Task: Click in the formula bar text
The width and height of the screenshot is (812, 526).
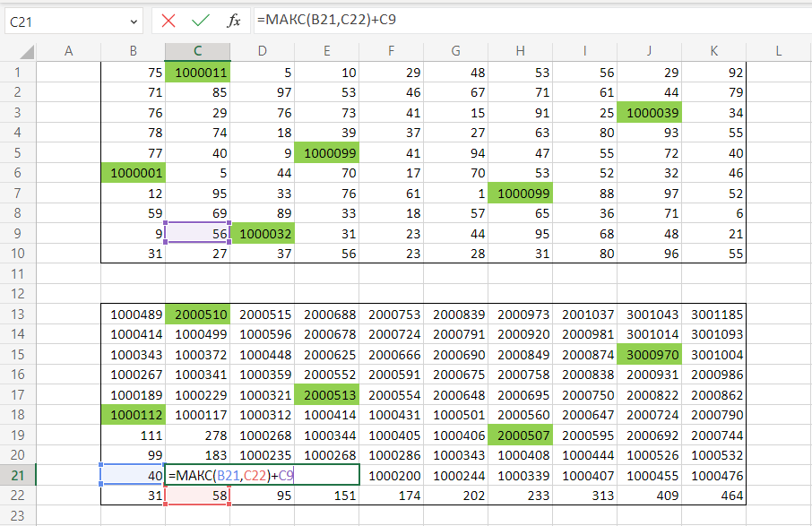Action: 529,21
